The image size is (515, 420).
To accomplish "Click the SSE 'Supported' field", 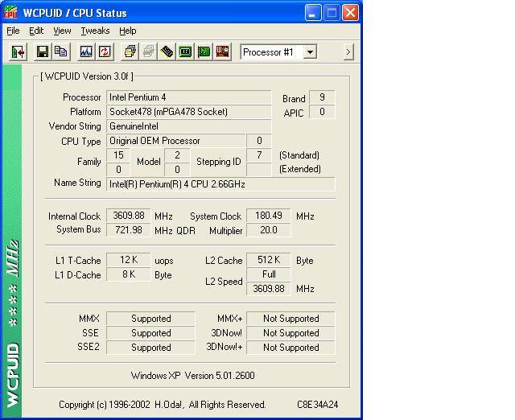I will pyautogui.click(x=150, y=332).
